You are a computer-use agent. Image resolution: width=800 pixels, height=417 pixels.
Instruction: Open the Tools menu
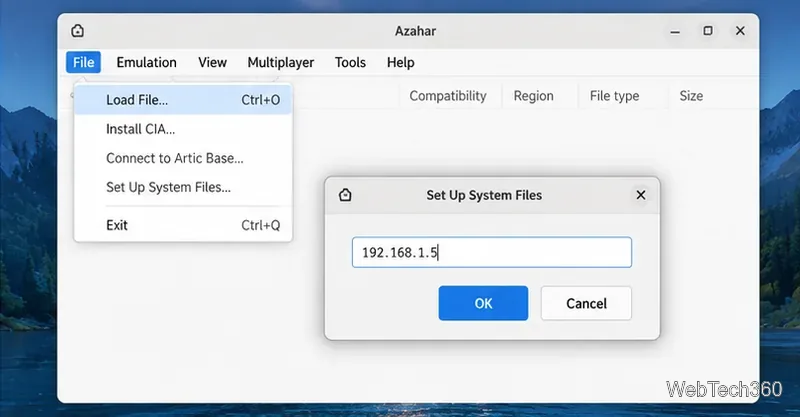pos(350,62)
